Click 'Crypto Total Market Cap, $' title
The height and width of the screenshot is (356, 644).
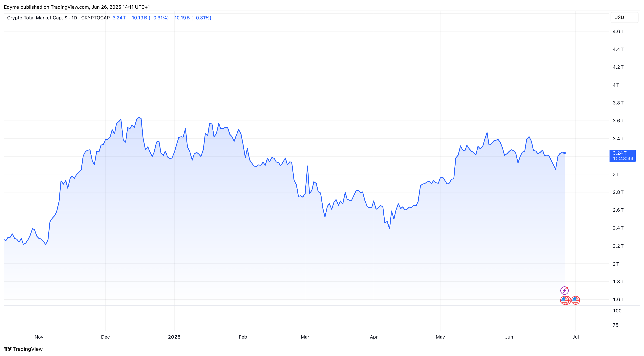click(37, 18)
